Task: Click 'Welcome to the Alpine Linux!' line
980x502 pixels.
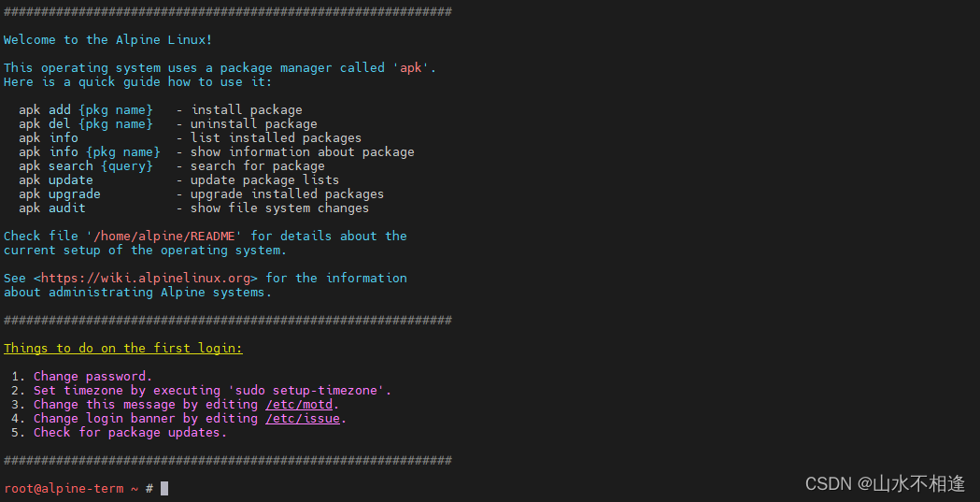Action: tap(108, 40)
